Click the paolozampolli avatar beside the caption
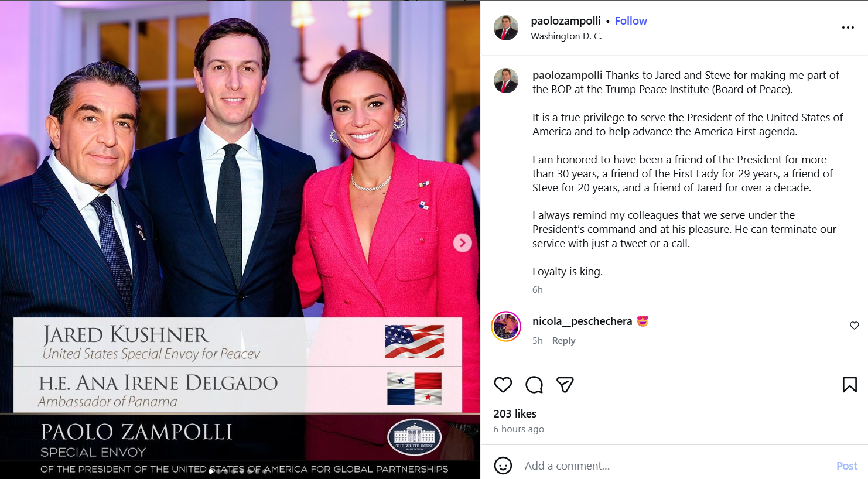Image resolution: width=868 pixels, height=479 pixels. coord(506,81)
